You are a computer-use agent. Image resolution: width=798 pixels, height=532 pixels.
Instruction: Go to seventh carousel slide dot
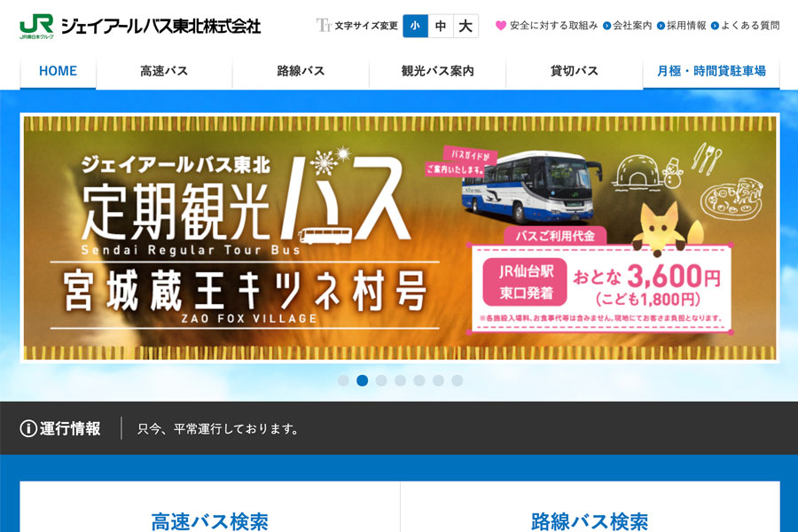coord(458,380)
